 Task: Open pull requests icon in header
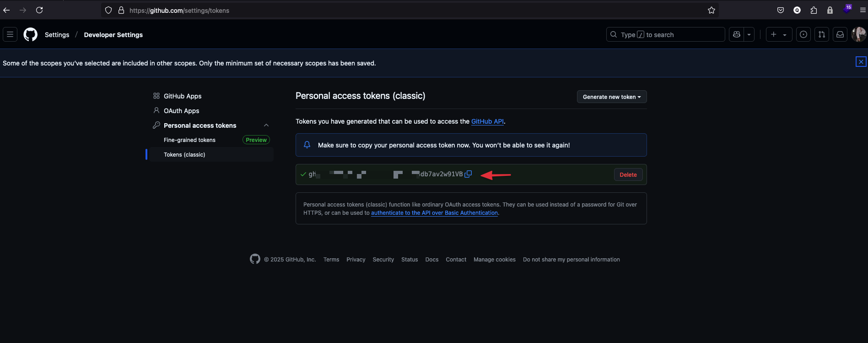pos(822,35)
